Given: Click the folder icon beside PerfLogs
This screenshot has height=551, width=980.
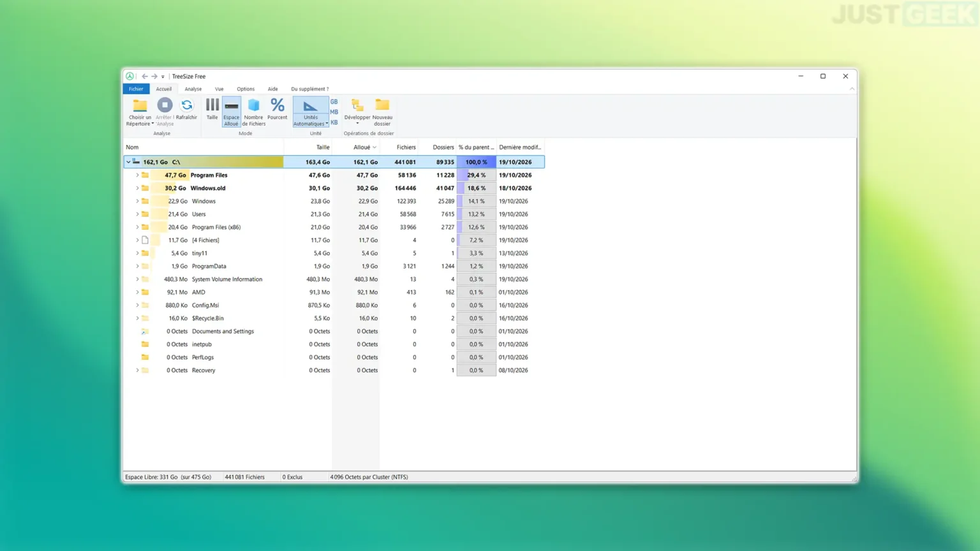Looking at the screenshot, I should [145, 357].
